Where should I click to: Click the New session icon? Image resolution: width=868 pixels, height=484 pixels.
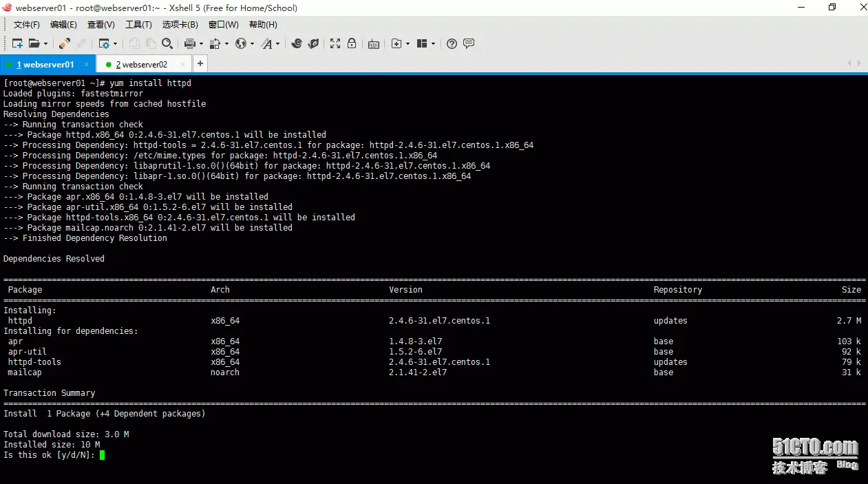17,43
